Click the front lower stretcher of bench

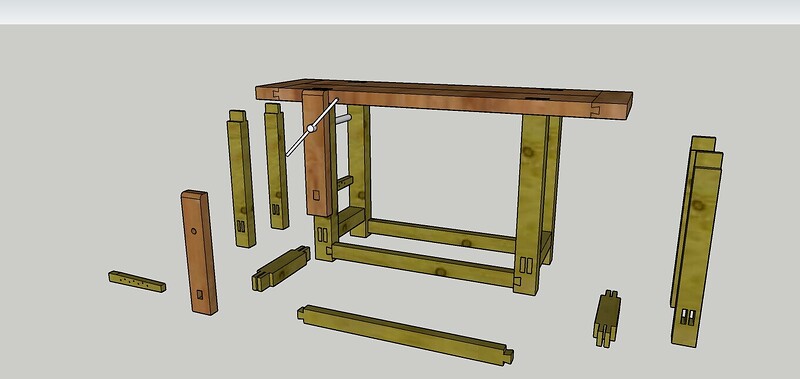(424, 264)
